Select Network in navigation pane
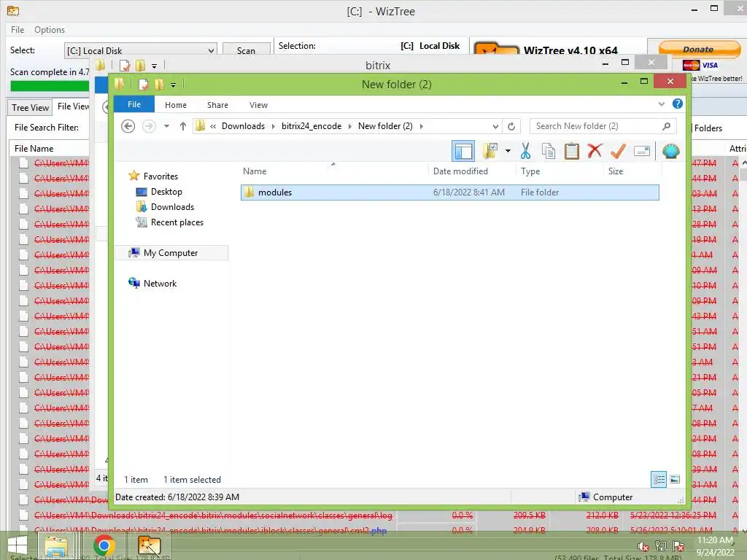This screenshot has height=560, width=747. [160, 284]
